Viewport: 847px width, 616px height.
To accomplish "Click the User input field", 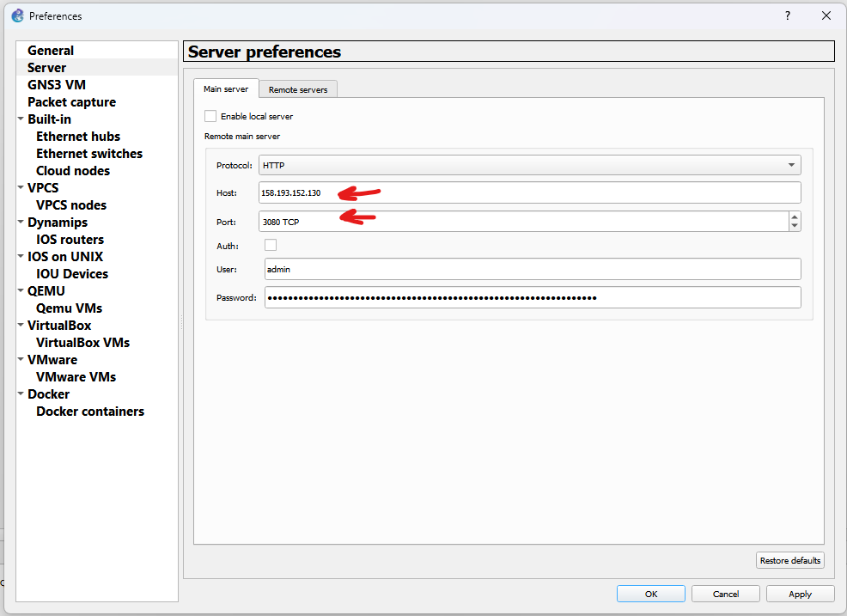I will (x=533, y=269).
